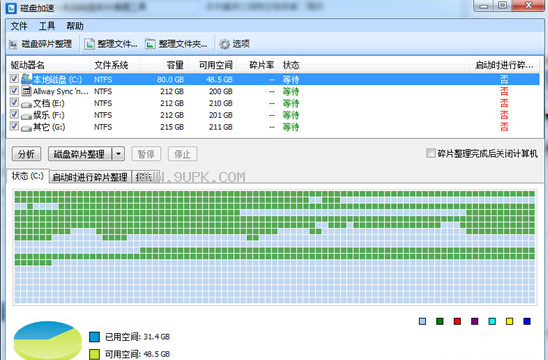Expand the 磁盘碎片整理 button dropdown arrow

pos(118,154)
